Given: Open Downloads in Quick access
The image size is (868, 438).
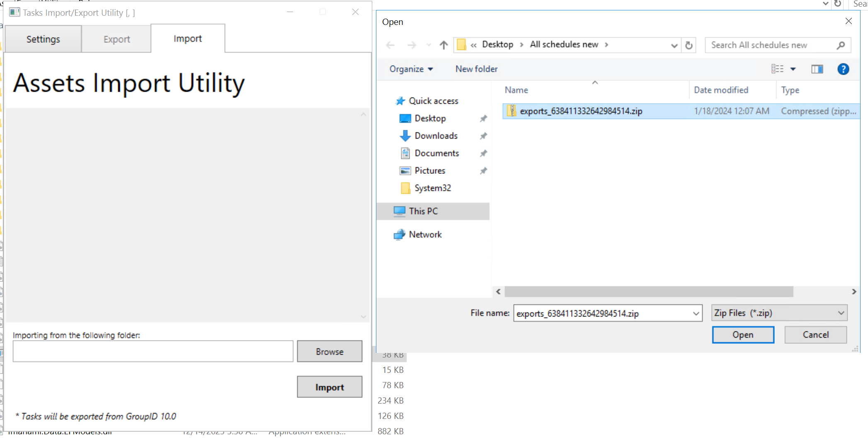Looking at the screenshot, I should 436,136.
